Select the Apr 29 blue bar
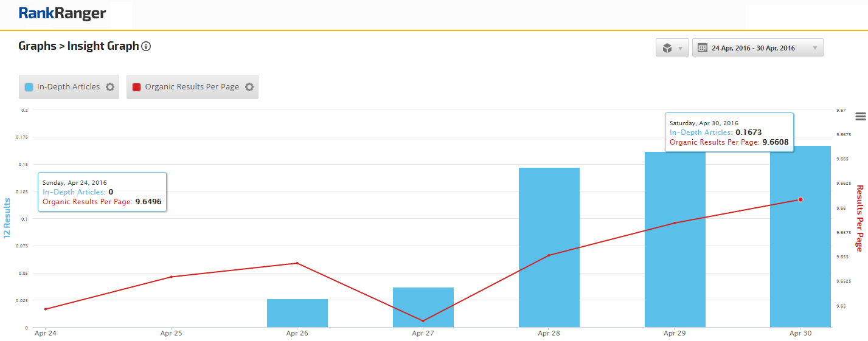This screenshot has width=868, height=341. click(675, 239)
